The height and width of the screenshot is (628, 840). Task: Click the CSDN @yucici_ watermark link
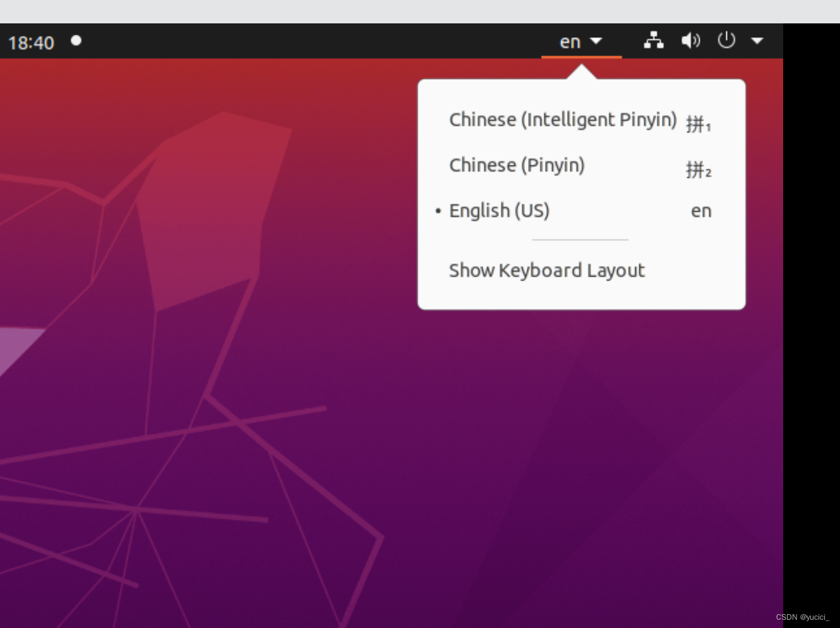coord(804,616)
